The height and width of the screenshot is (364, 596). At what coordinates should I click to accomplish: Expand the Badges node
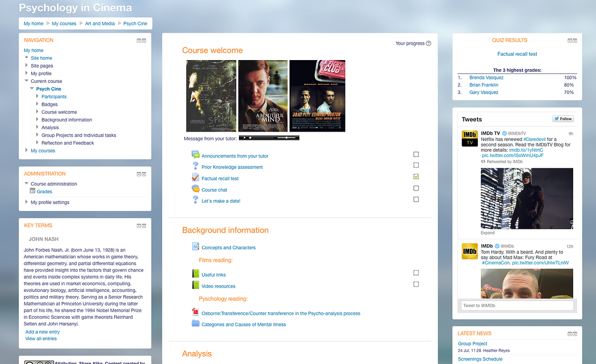[x=37, y=104]
